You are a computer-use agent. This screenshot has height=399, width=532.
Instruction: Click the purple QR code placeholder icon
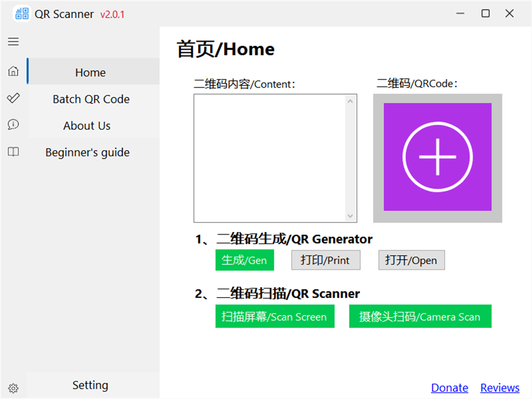point(437,156)
